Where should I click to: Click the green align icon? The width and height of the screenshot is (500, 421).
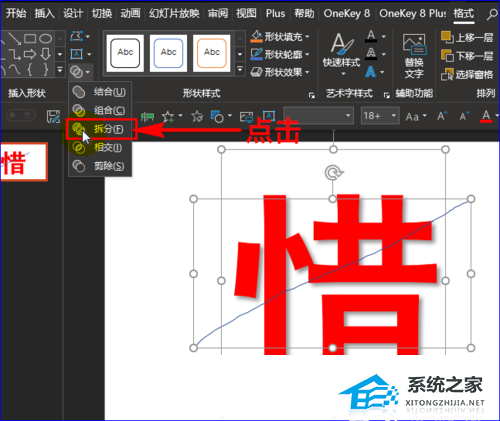coord(147,116)
